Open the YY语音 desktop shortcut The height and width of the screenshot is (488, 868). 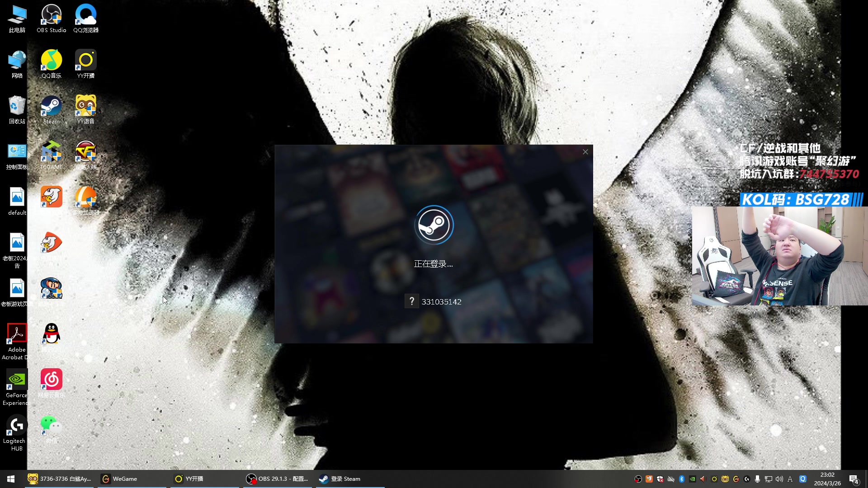click(86, 110)
